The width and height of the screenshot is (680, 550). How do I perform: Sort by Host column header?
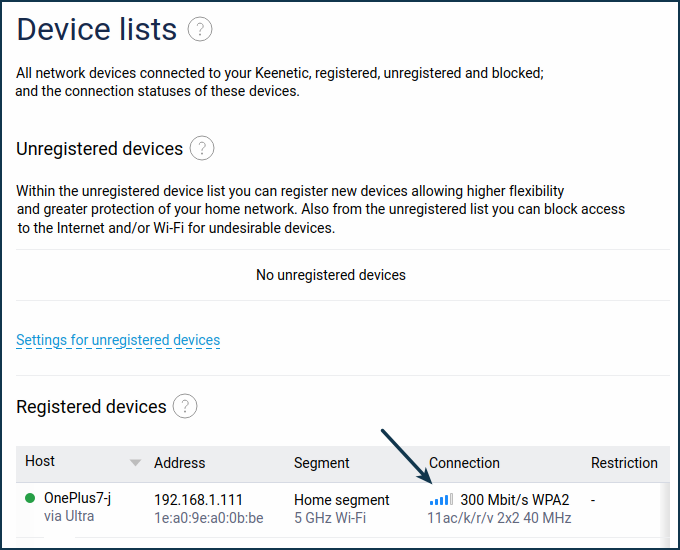(40, 461)
